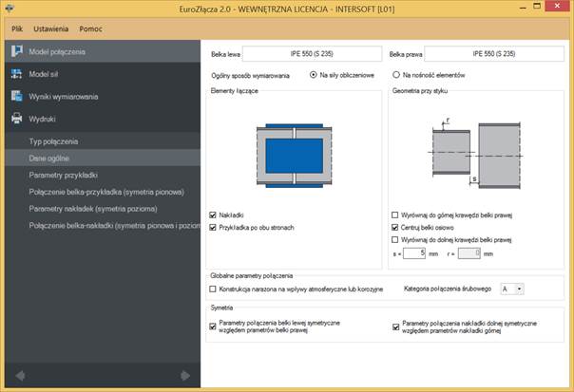The image size is (574, 392).
Task: Enable Konstrukcja narażona na wpływy atmosferyczne checkbox
Action: pyautogui.click(x=213, y=289)
